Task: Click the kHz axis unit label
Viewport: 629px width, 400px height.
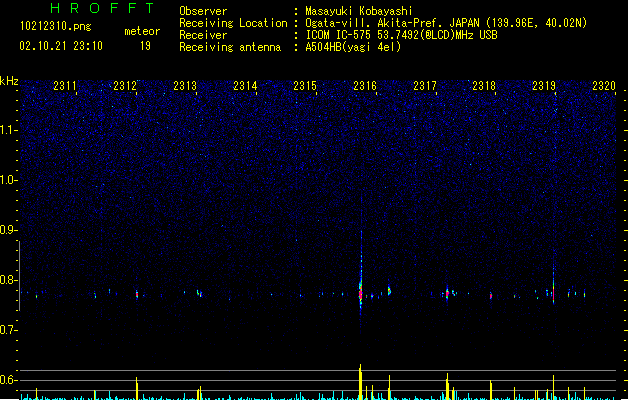Action: tap(9, 81)
